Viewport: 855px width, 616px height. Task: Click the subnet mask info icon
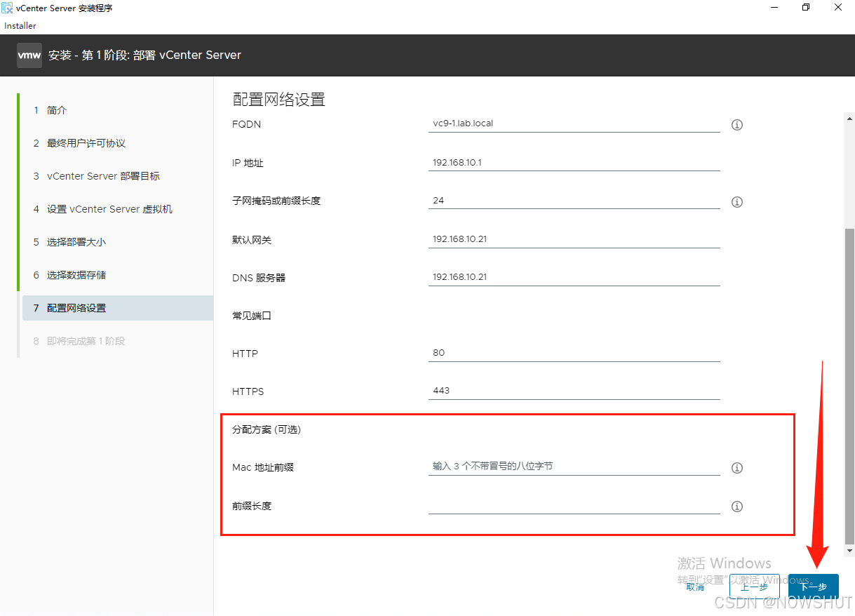tap(737, 202)
